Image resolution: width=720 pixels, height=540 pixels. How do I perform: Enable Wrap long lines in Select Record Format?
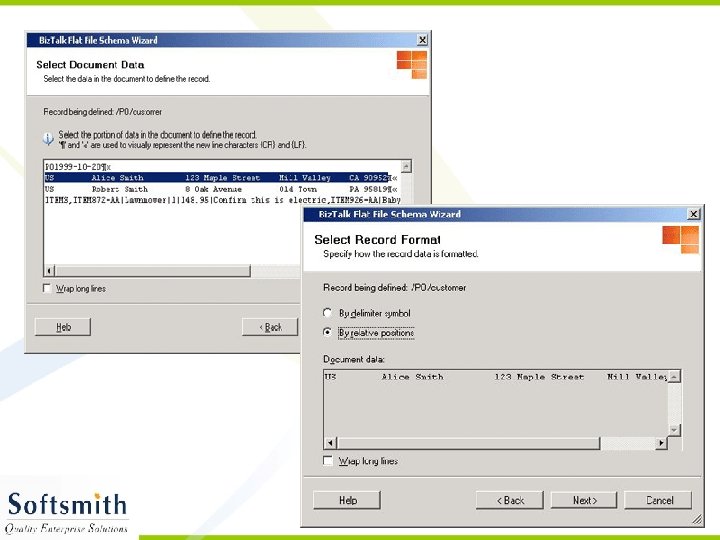point(328,461)
